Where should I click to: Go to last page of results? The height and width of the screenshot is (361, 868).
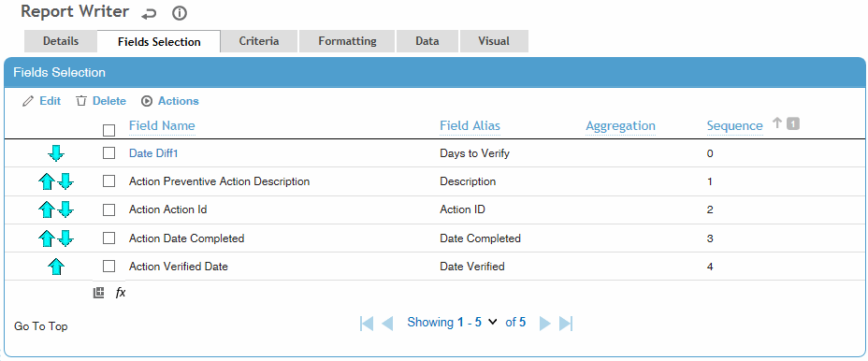[x=566, y=323]
